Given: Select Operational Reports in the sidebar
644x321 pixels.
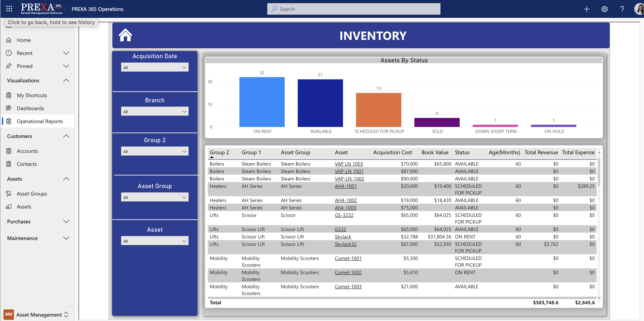Looking at the screenshot, I should [40, 121].
